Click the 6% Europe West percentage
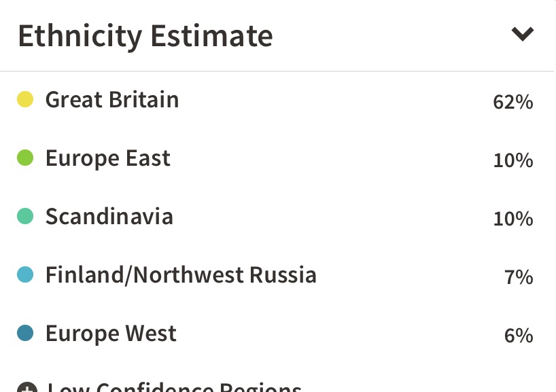The image size is (556, 392). 519,336
